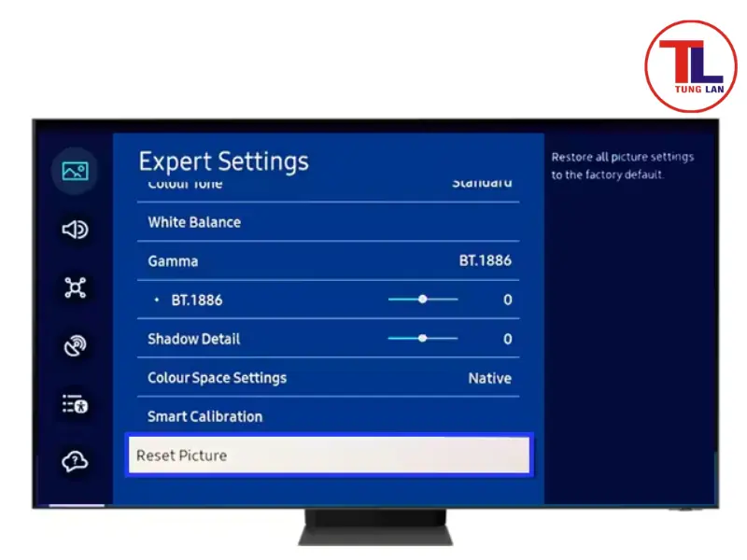
Task: Select the Shadow Detail label
Action: tap(194, 339)
